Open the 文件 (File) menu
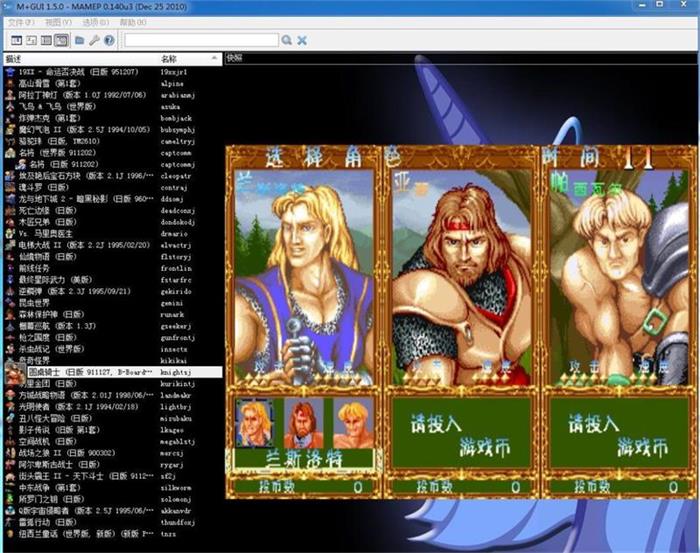 [x=18, y=21]
